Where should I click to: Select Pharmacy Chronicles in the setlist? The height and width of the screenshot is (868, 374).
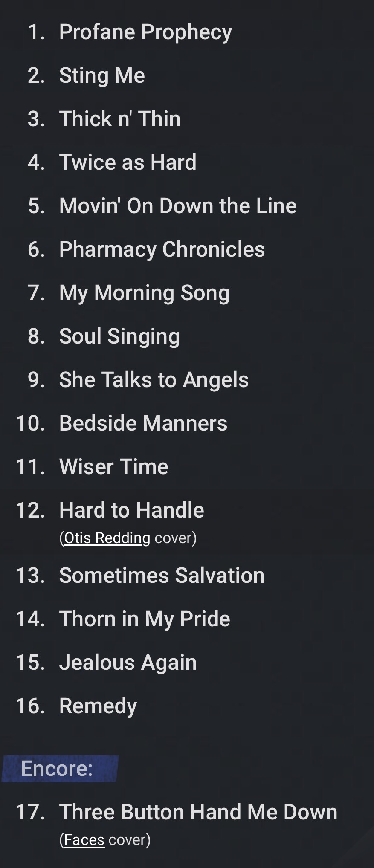[x=162, y=249]
